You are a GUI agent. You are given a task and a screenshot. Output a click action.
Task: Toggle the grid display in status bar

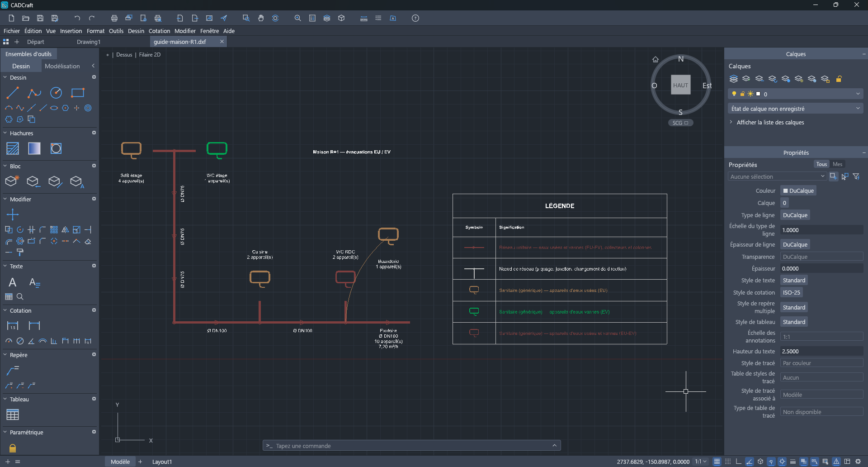coord(717,462)
